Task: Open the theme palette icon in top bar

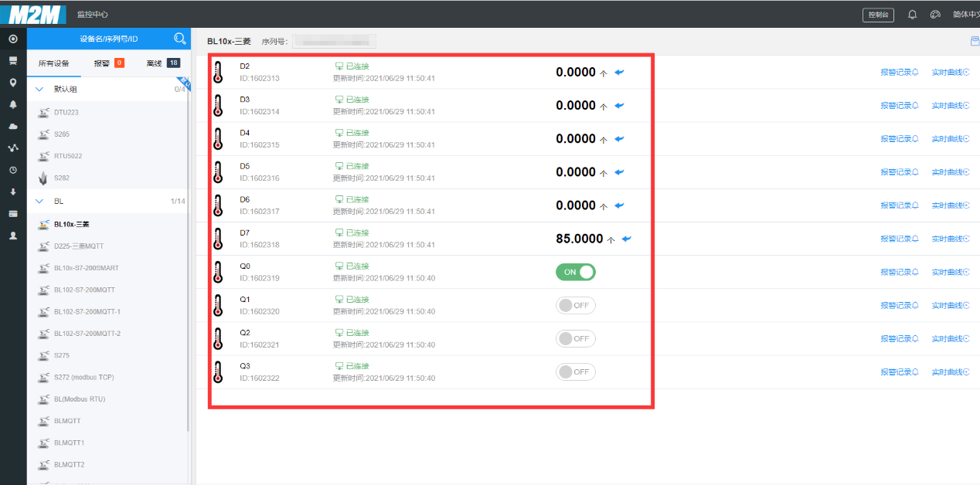Action: pos(934,15)
